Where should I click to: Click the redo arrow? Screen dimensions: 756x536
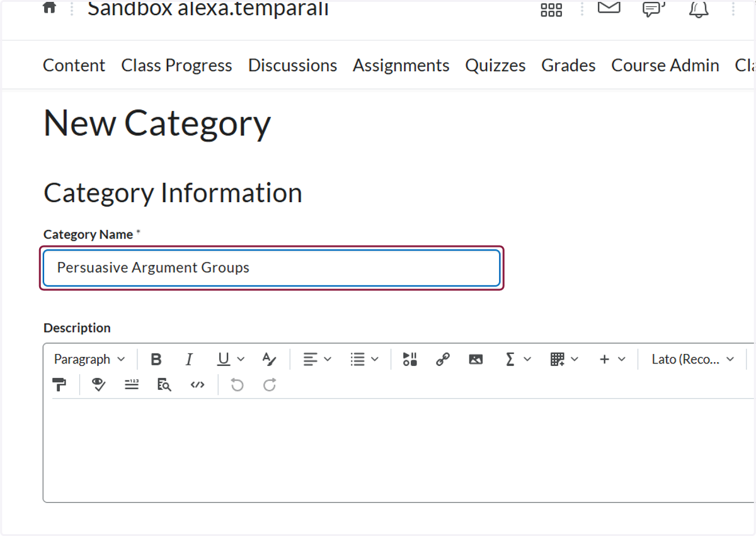click(270, 385)
